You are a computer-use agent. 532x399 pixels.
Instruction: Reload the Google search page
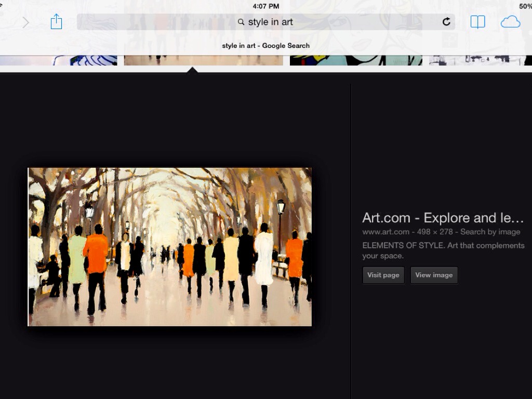(x=446, y=22)
